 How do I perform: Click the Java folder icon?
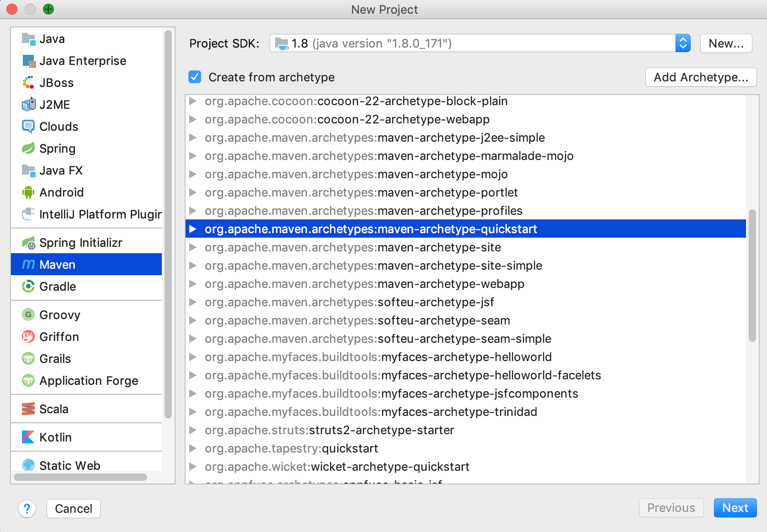pyautogui.click(x=28, y=39)
